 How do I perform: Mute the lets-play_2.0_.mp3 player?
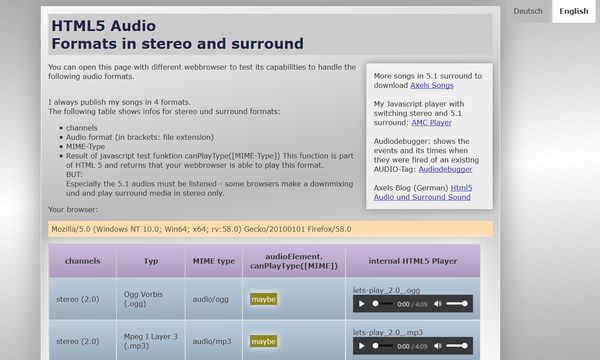point(438,346)
